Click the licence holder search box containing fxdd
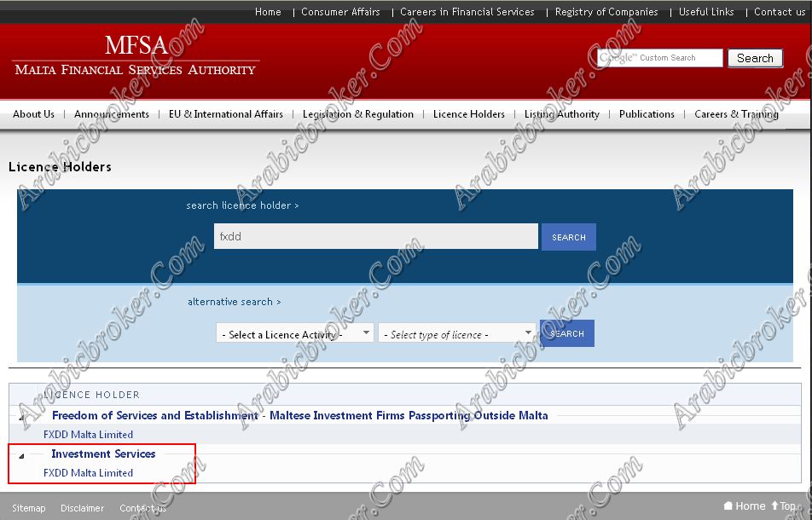Screen dimensions: 812x520 click(376, 236)
